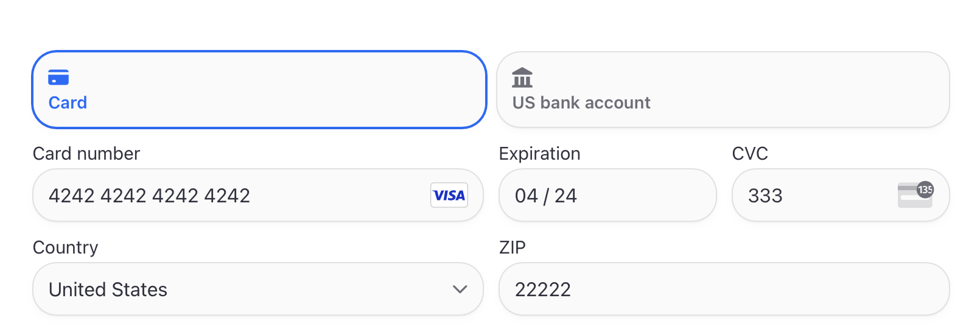Click the CVC card hint icon
Screen dimensions: 980x334
coord(915,194)
